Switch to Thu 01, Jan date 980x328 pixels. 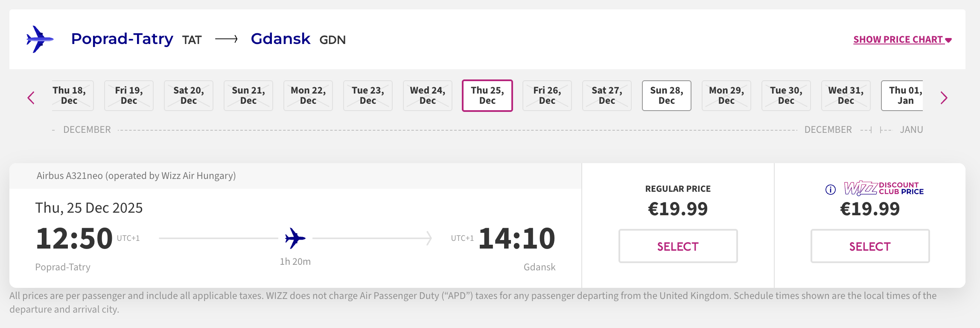(x=902, y=96)
